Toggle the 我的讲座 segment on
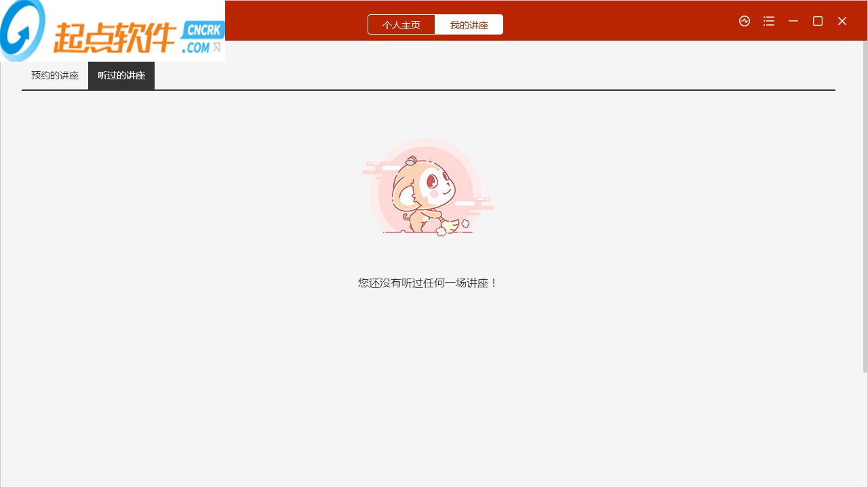 (x=469, y=24)
